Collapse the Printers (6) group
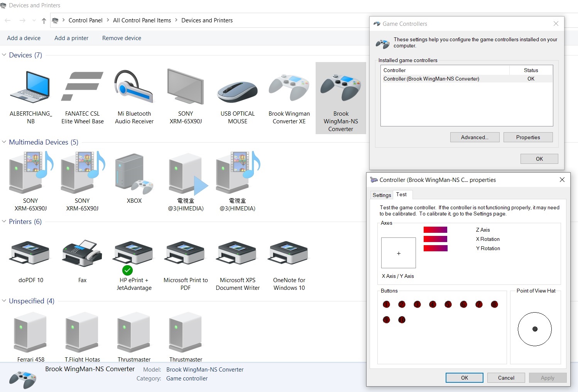Image resolution: width=578 pixels, height=392 pixels. point(4,222)
